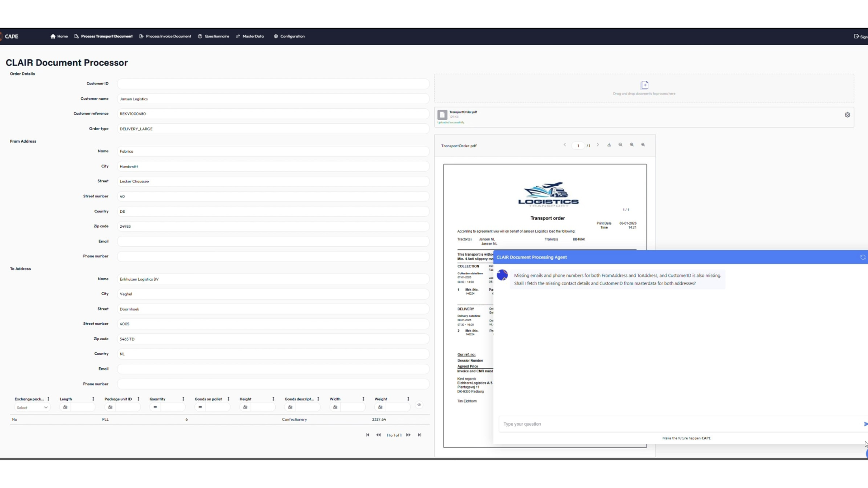Jump to last table page

coord(420,435)
